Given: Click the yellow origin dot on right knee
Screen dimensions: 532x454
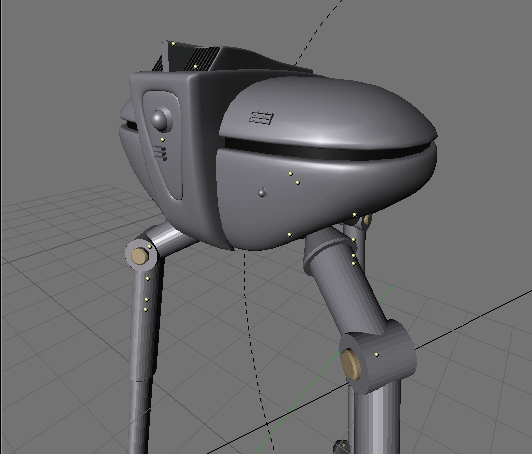Looking at the screenshot, I should (x=377, y=355).
